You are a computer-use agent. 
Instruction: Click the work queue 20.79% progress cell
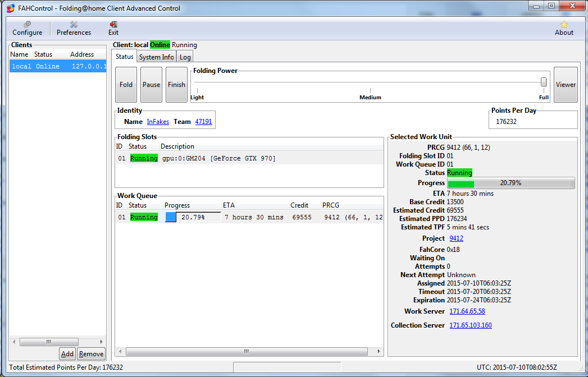coord(193,217)
